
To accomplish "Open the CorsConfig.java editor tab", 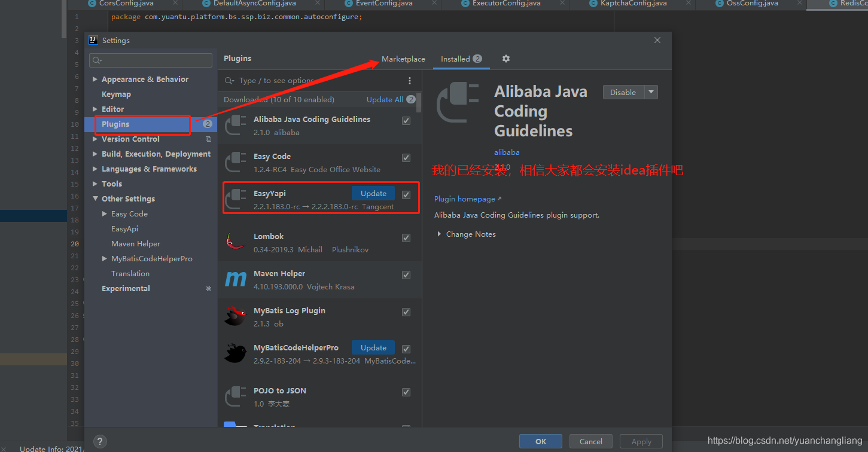I will 126,4.
